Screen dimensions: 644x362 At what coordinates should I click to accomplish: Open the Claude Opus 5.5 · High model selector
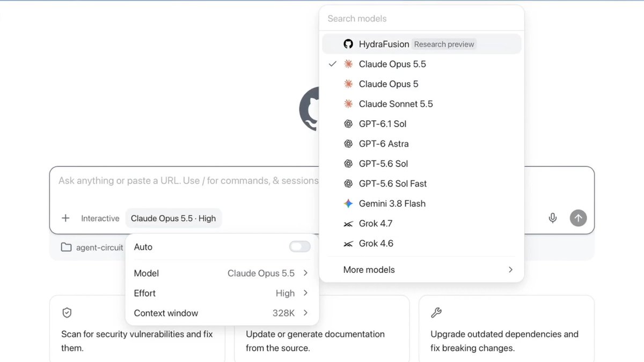click(173, 218)
